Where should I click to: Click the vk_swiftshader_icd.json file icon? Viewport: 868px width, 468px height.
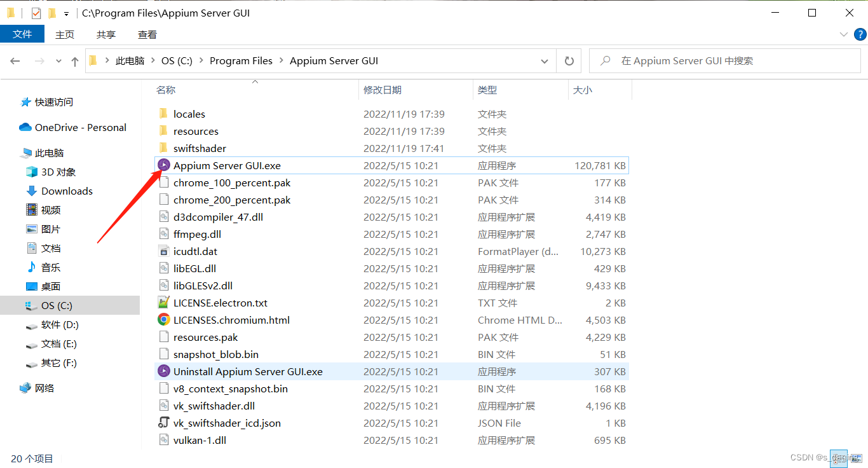[164, 423]
